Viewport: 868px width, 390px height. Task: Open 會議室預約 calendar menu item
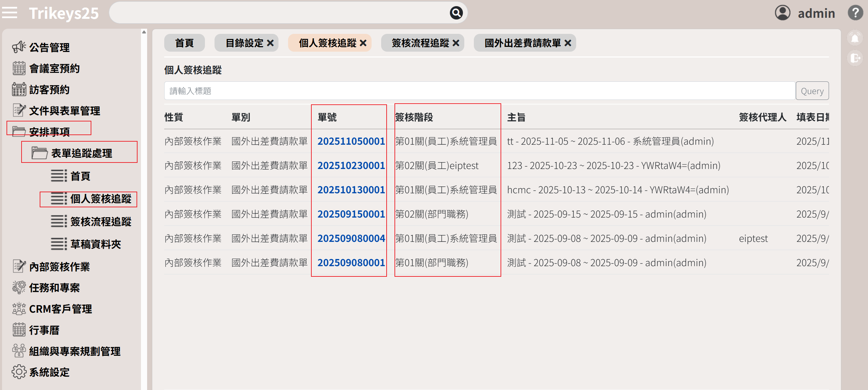[54, 68]
